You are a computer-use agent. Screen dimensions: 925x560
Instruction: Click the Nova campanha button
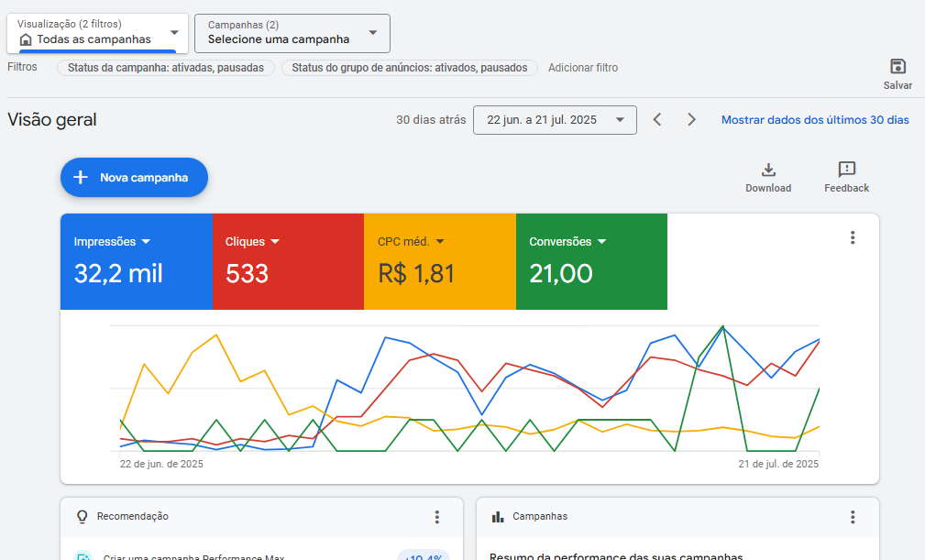click(134, 178)
